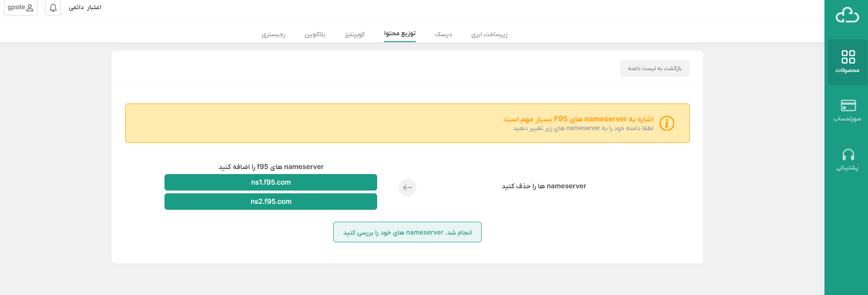Switch to زیرساخت ابری tab
Viewport: 868px width, 295px height.
489,34
